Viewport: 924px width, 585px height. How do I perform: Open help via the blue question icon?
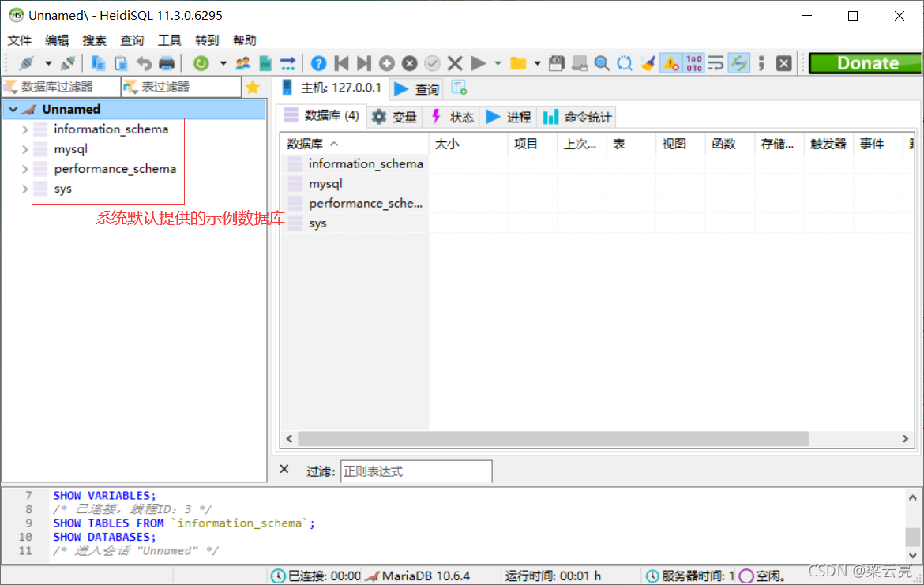(318, 63)
